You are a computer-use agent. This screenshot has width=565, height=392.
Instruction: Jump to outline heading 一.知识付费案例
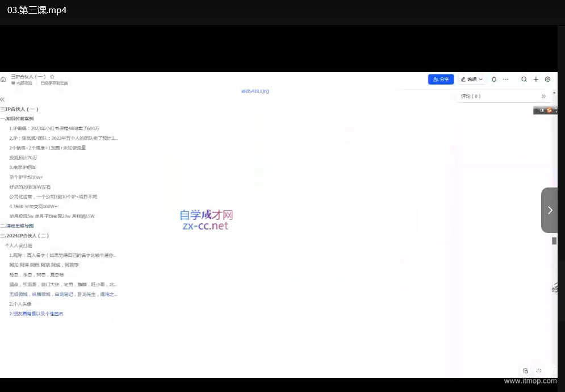(18, 119)
